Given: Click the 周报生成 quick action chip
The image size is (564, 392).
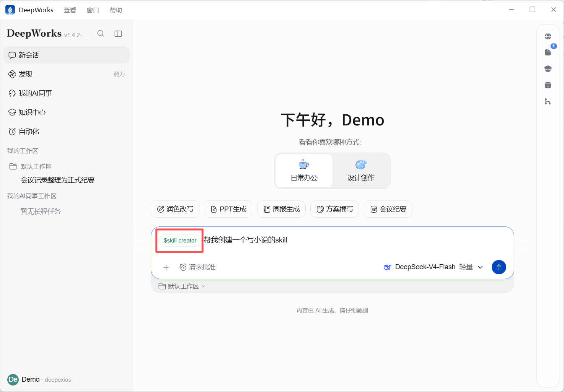Looking at the screenshot, I should (282, 209).
